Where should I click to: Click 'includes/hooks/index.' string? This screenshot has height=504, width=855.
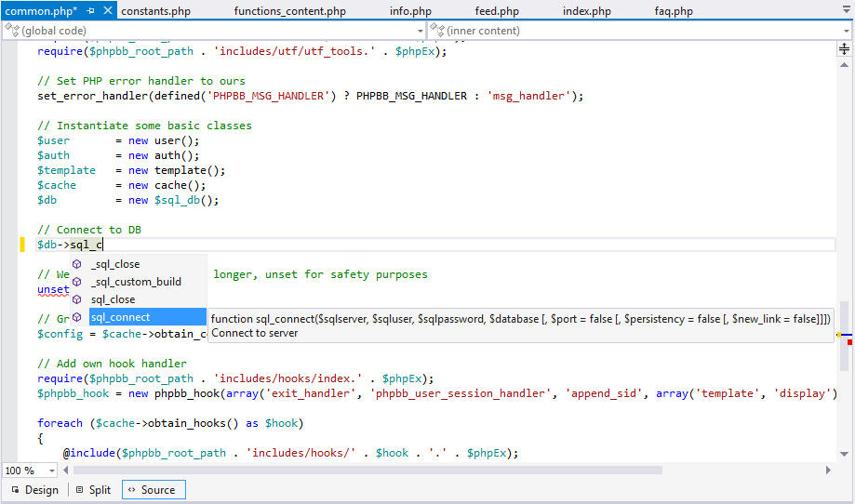[x=287, y=378]
